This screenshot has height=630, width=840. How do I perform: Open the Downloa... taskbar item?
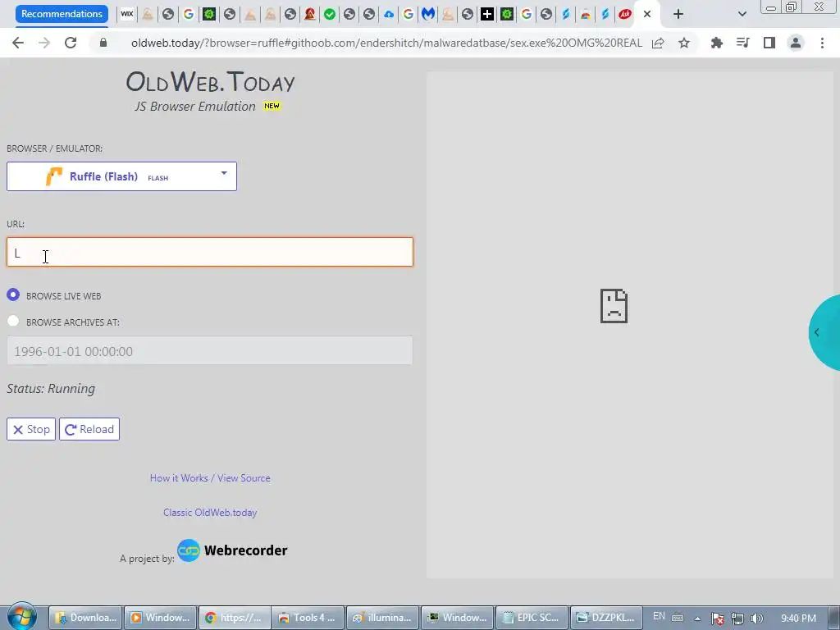[x=85, y=618]
